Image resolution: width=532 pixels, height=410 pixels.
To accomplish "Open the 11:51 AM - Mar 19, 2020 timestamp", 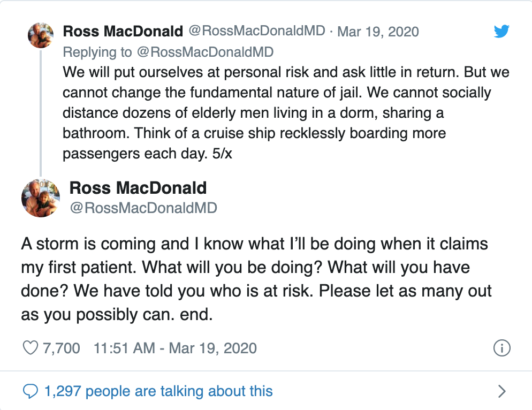I will tap(175, 348).
